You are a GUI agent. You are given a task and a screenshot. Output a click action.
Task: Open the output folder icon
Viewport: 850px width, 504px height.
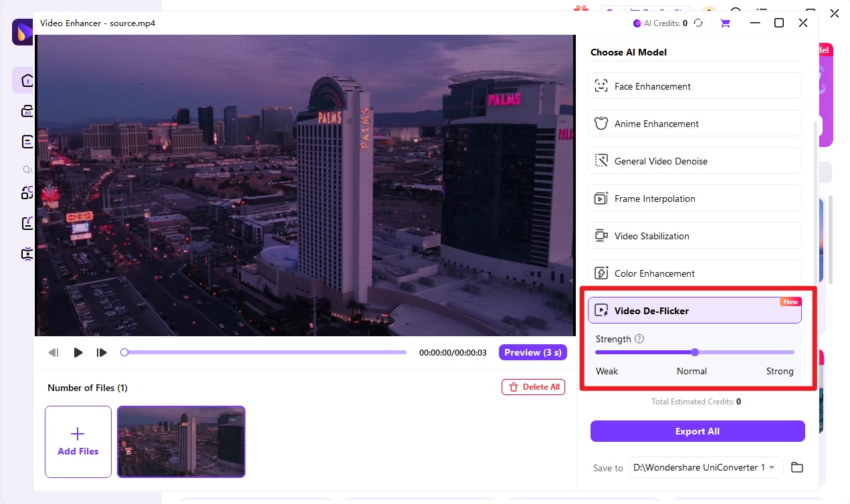point(796,467)
